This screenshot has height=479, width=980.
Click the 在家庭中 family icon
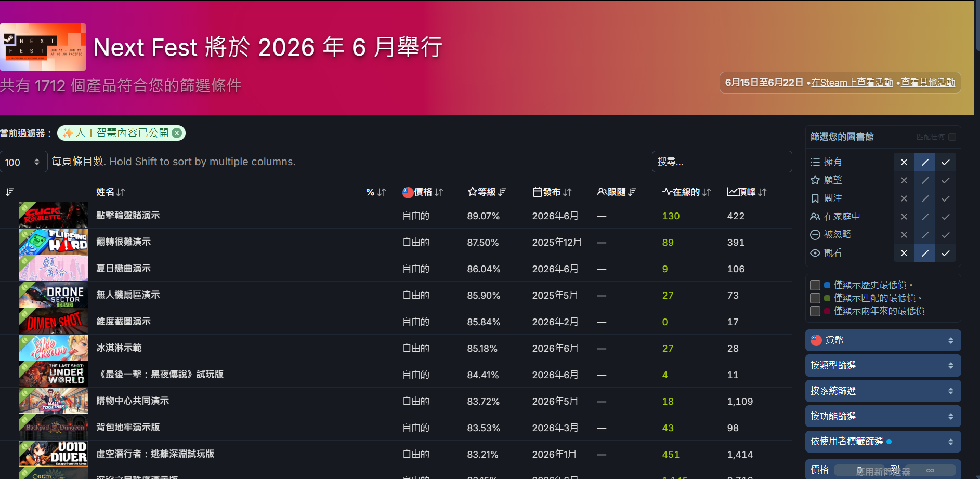(815, 216)
